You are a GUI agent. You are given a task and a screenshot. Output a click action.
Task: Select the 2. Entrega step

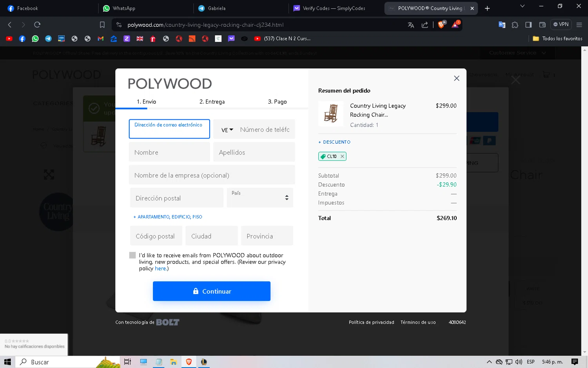[x=212, y=102]
